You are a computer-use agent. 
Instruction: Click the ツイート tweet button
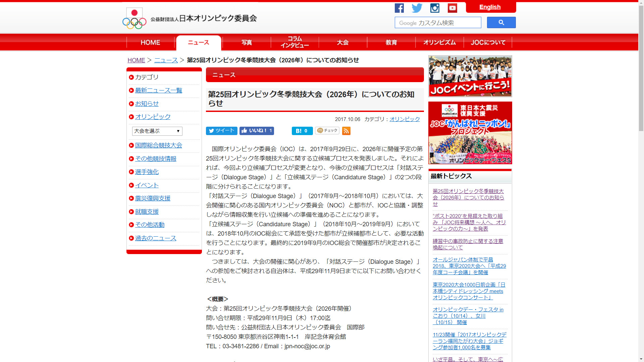221,131
